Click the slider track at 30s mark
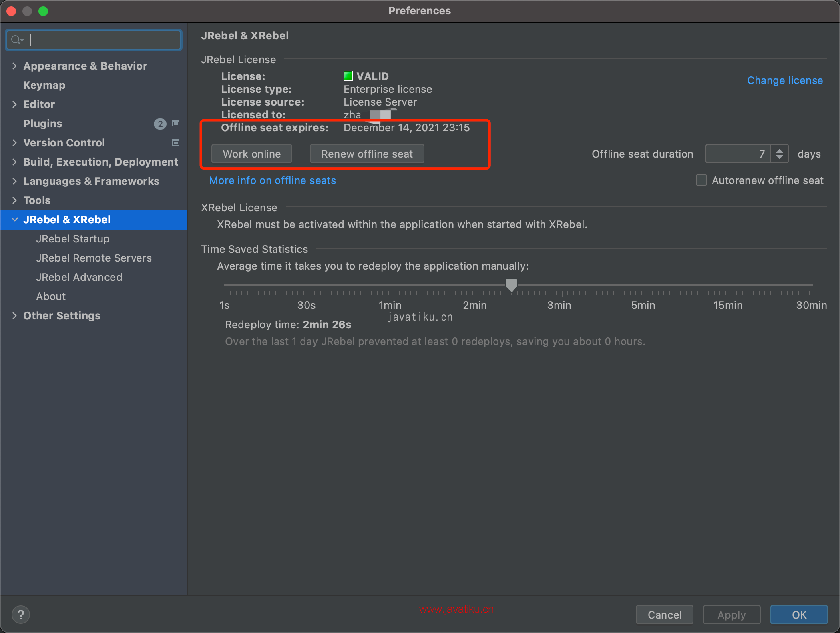This screenshot has width=840, height=633. pyautogui.click(x=309, y=285)
